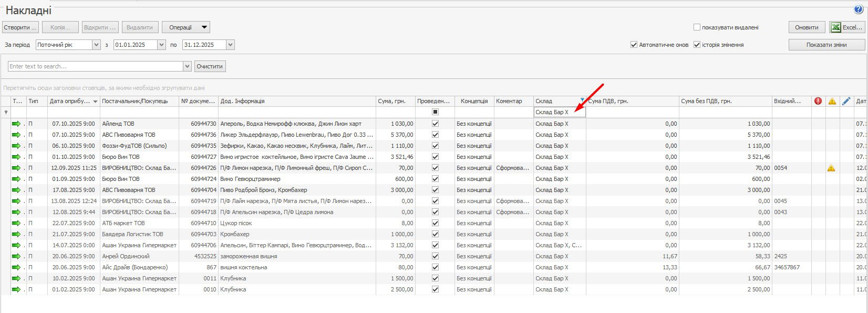Click the red error column header icon
The width and height of the screenshot is (868, 313).
pyautogui.click(x=818, y=101)
